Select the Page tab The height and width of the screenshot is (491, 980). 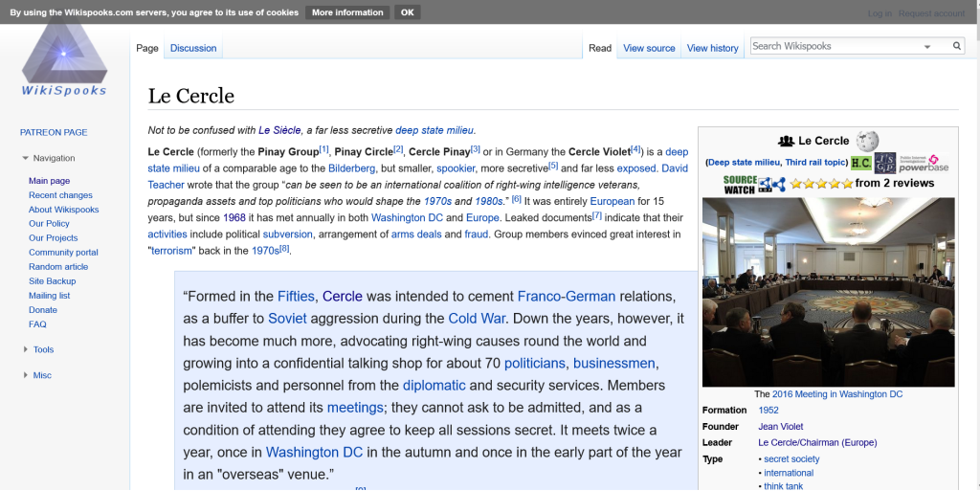[146, 48]
